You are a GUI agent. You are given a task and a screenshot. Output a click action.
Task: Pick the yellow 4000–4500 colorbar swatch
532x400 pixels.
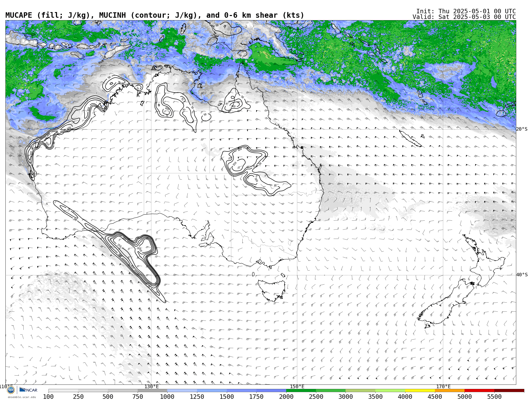point(420,391)
